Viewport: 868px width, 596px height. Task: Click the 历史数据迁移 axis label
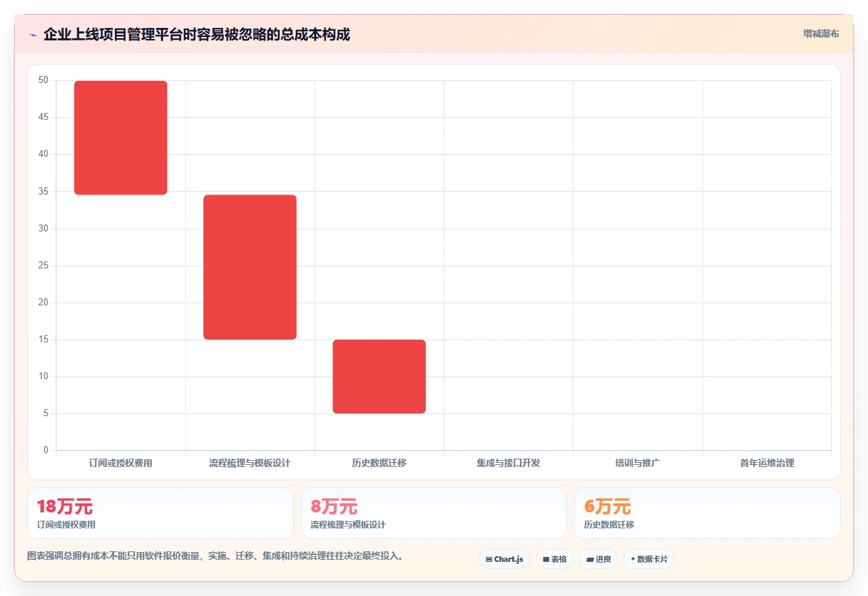pos(379,463)
